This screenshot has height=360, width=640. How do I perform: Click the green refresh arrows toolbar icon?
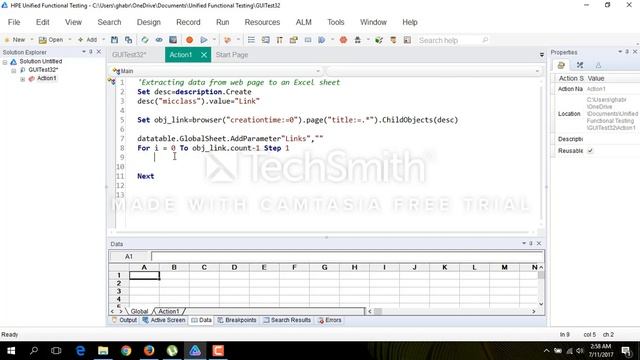[144, 40]
